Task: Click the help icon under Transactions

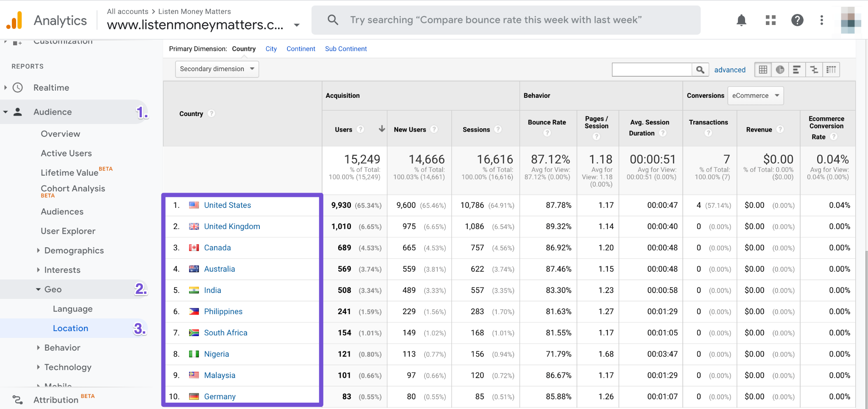Action: pyautogui.click(x=708, y=133)
